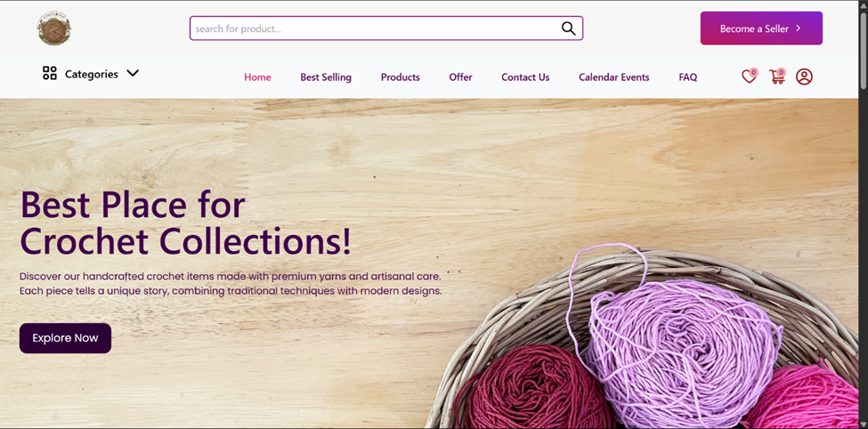Click the arrow on Become a Seller
868x429 pixels.
(799, 28)
